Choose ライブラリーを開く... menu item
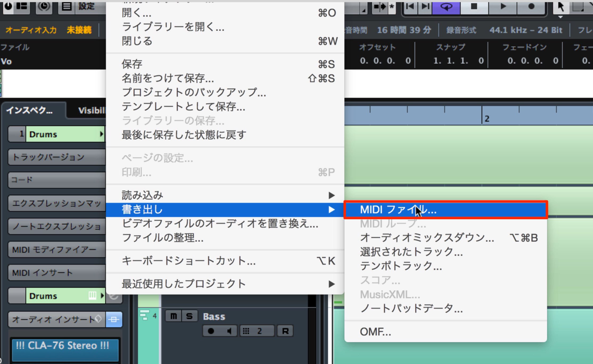This screenshot has width=593, height=364. (225, 27)
